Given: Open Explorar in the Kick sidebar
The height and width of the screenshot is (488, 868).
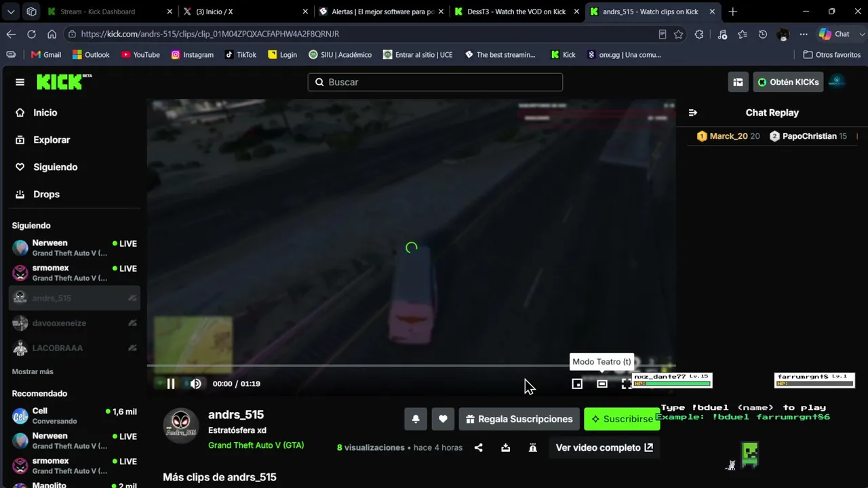Looking at the screenshot, I should [x=75, y=140].
